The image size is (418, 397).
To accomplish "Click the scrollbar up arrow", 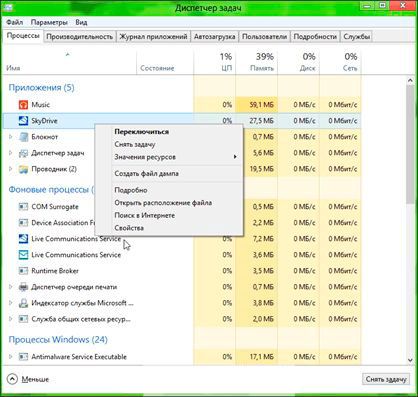I will (410, 80).
